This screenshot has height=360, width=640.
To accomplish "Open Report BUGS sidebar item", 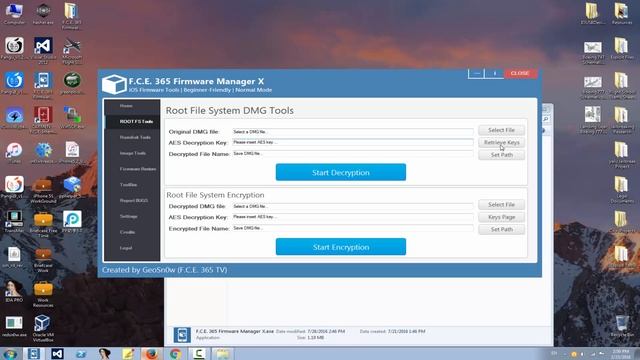I will pyautogui.click(x=132, y=201).
